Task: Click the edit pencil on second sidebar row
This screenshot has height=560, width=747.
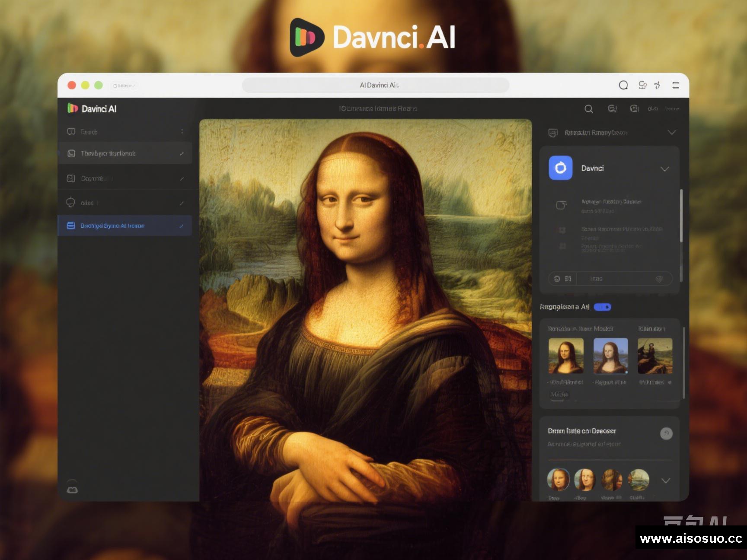Action: (182, 153)
